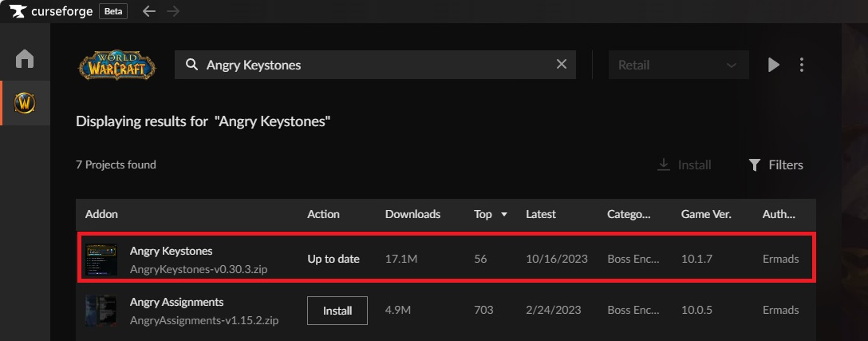Sort by the Author column header
The height and width of the screenshot is (341, 868).
point(779,214)
